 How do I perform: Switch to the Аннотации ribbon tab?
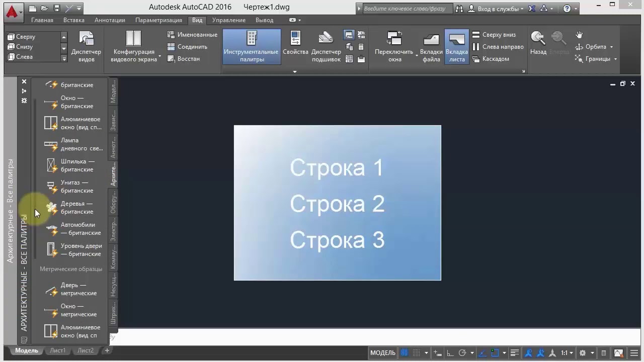[110, 20]
